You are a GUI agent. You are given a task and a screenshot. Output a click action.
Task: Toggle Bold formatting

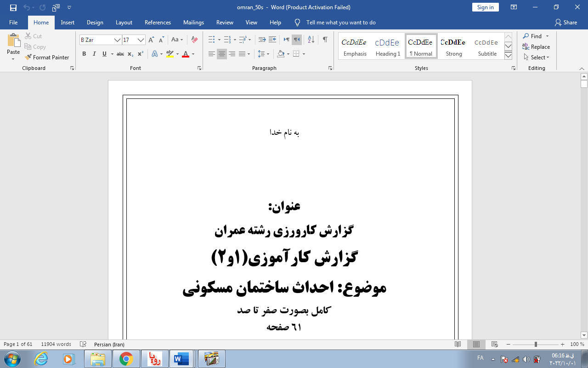pyautogui.click(x=84, y=54)
